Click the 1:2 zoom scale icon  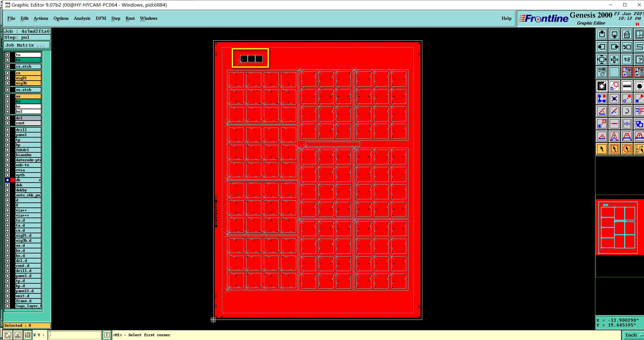(x=627, y=59)
